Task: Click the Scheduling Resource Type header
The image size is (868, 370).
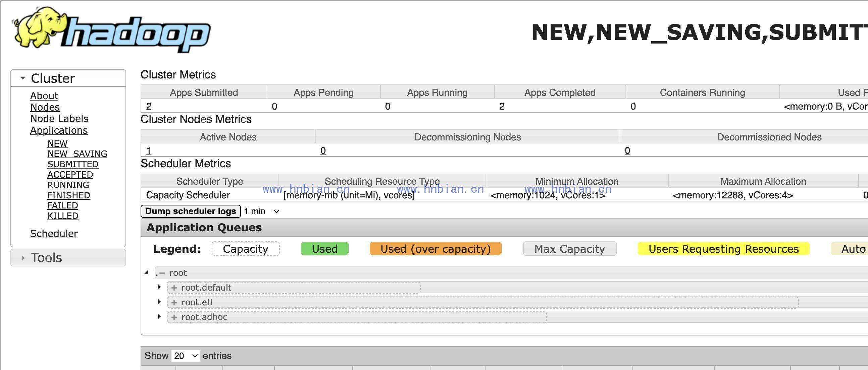Action: point(382,181)
